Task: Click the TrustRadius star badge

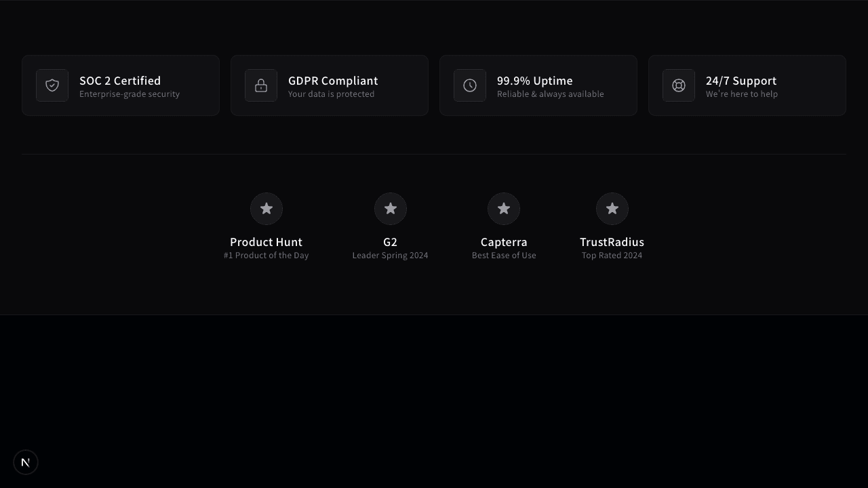Action: (612, 209)
